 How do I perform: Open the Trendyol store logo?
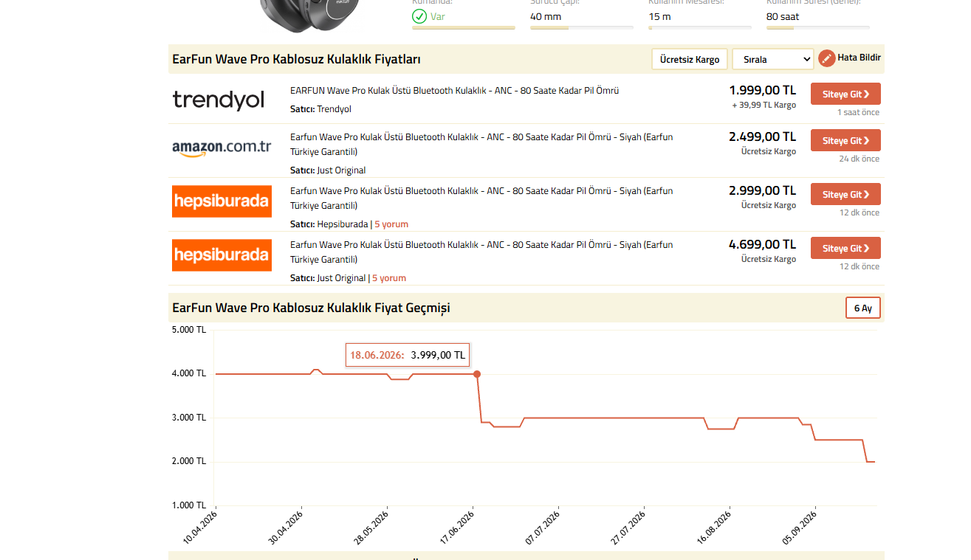click(219, 100)
